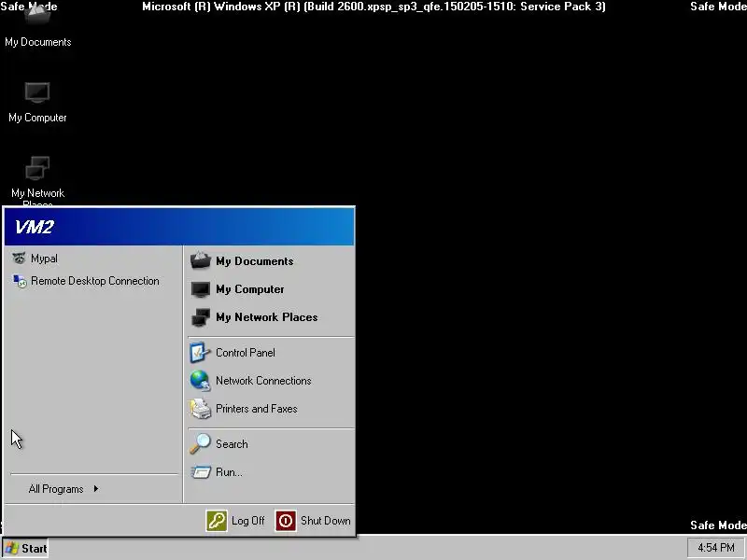The image size is (747, 560).
Task: Click the Network Connections globe icon
Action: [x=200, y=381]
